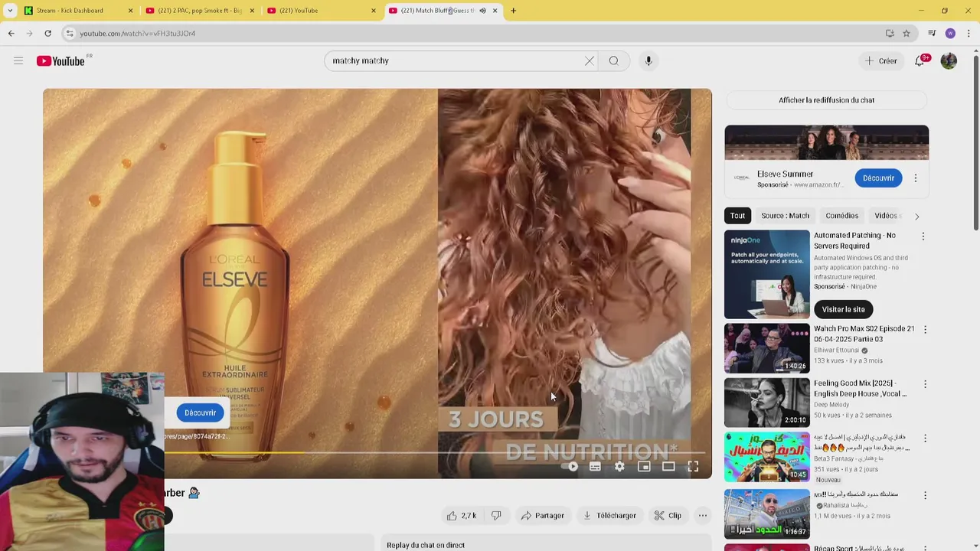980x551 pixels.
Task: Dislike the video
Action: pos(496,515)
